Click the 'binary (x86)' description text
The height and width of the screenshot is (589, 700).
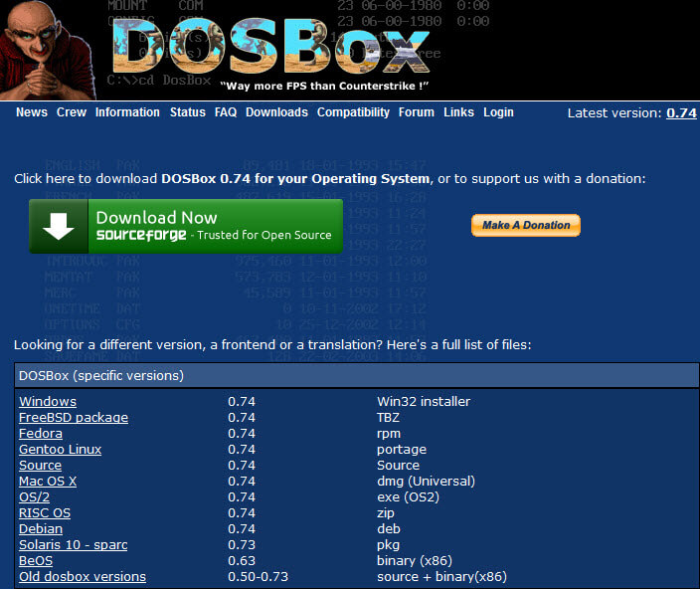pos(415,561)
